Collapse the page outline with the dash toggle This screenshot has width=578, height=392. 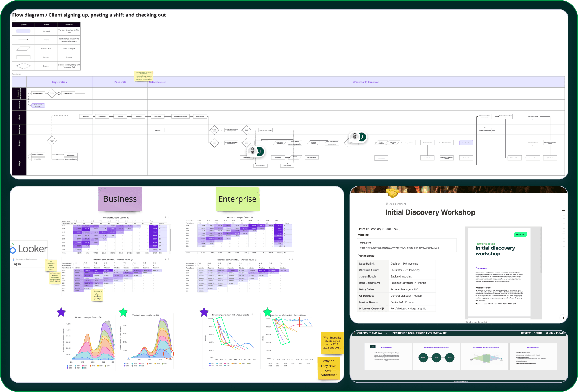[564, 211]
